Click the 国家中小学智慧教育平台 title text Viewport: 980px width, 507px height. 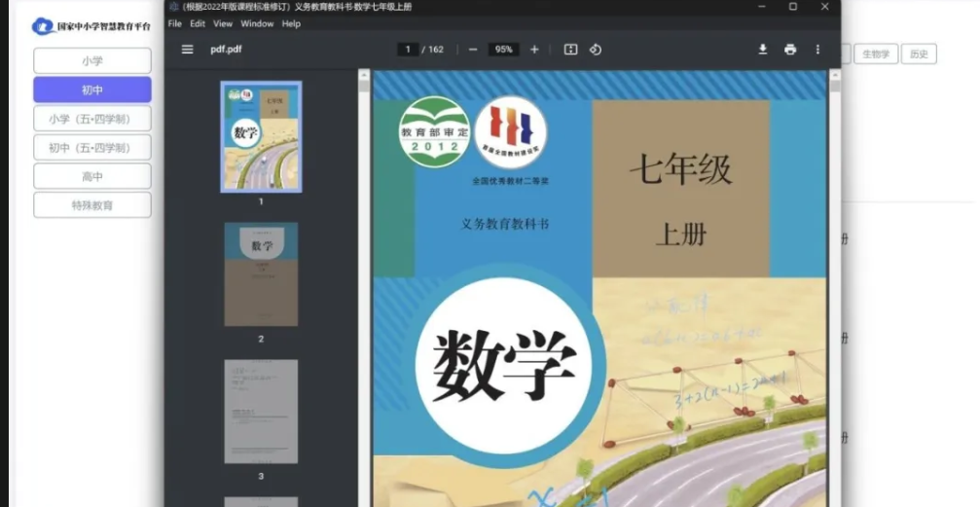point(104,27)
